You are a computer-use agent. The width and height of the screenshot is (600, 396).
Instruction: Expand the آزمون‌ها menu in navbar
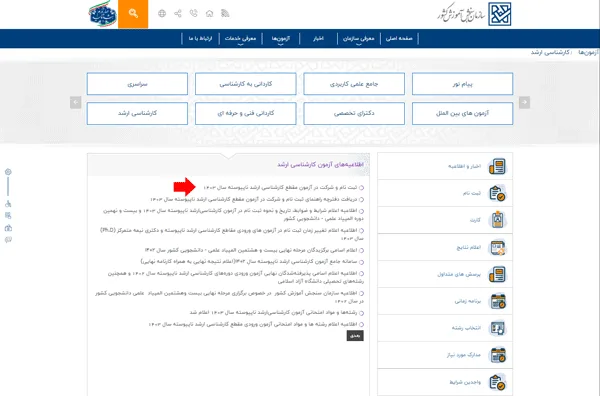click(x=281, y=39)
